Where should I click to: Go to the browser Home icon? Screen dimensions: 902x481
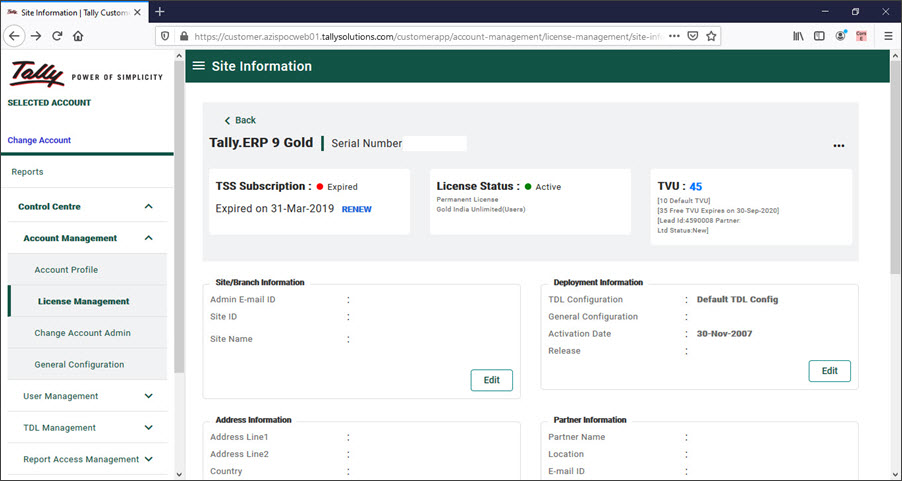[78, 36]
